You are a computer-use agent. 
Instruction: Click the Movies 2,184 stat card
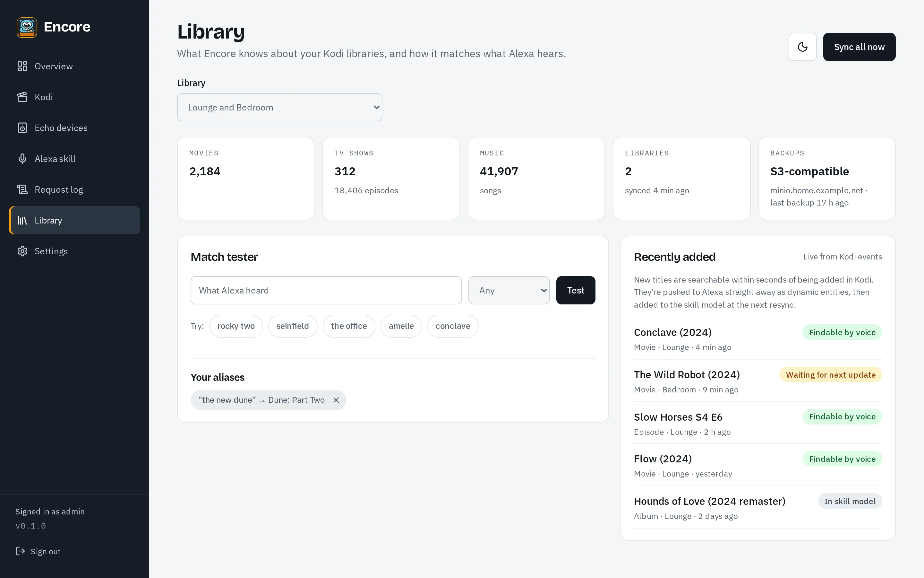tap(245, 179)
